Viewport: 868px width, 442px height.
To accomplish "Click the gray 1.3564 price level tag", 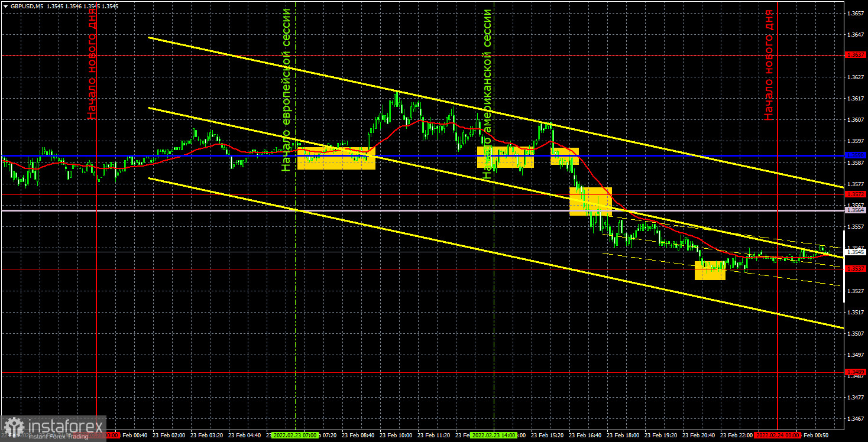I will pyautogui.click(x=856, y=210).
